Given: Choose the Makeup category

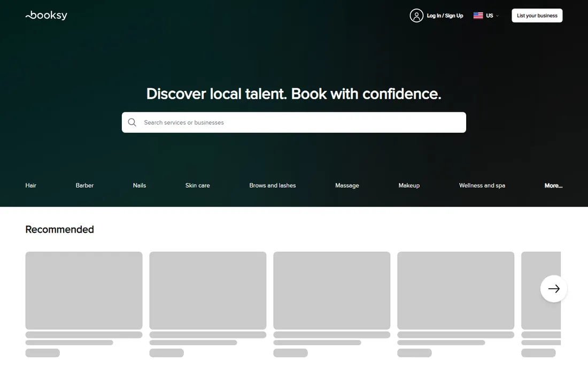Looking at the screenshot, I should (409, 185).
